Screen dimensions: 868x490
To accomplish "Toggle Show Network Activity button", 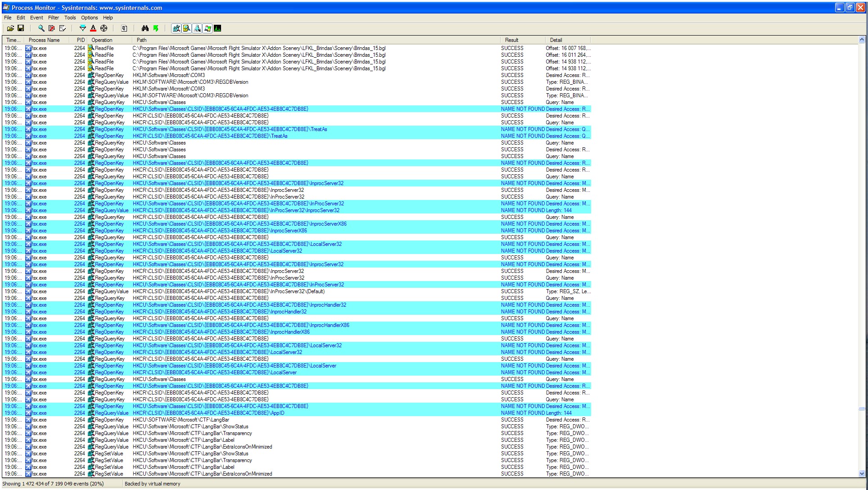I will (x=197, y=28).
